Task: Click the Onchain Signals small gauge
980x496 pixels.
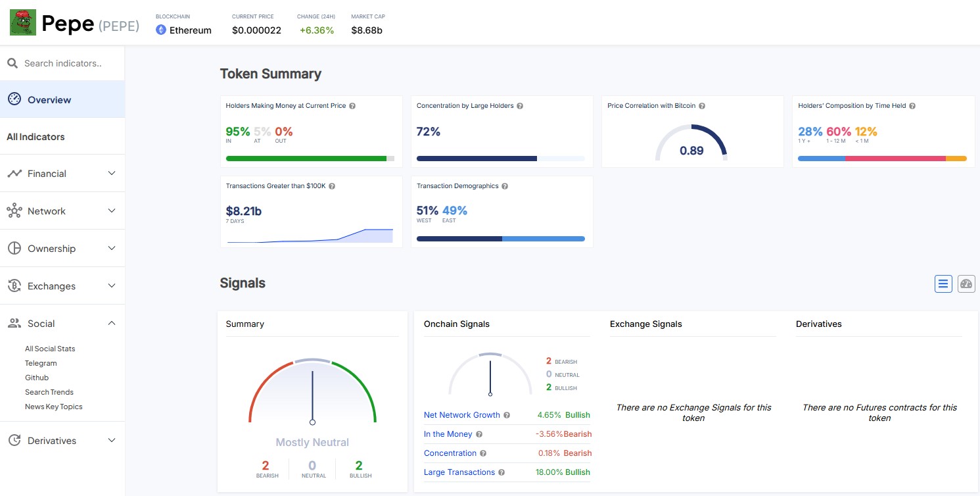Action: (x=490, y=374)
